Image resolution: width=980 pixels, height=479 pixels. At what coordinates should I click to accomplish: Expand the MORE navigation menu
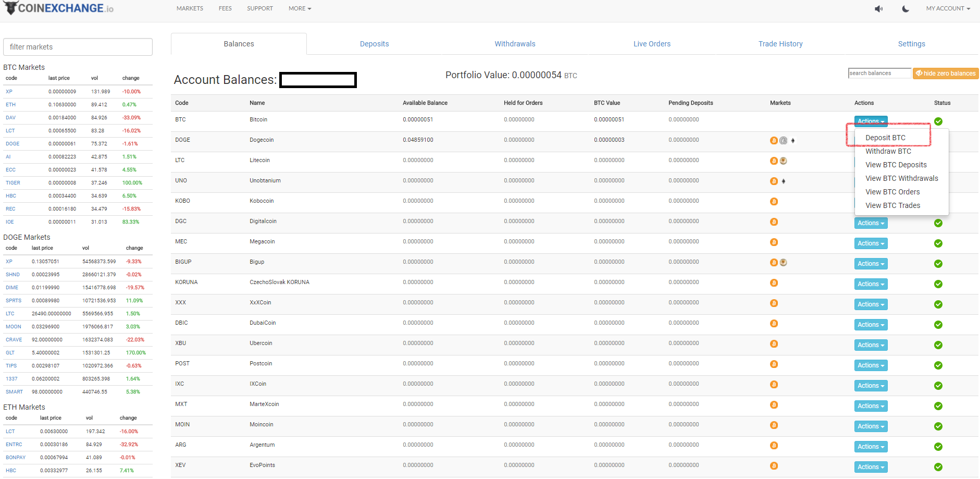point(300,9)
